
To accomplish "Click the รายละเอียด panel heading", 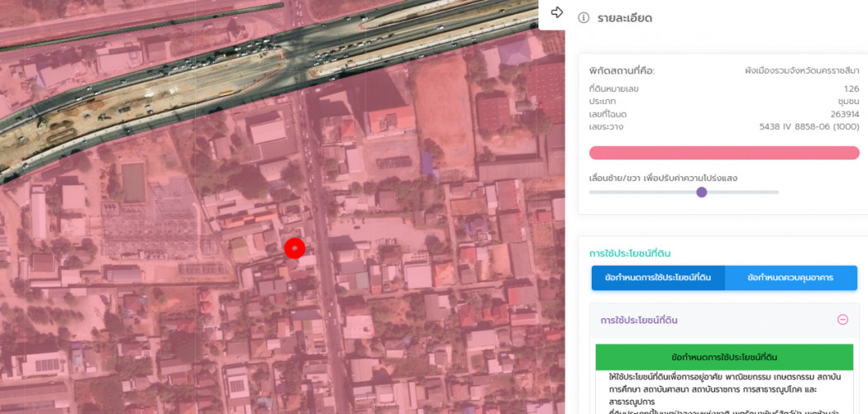I will 624,18.
